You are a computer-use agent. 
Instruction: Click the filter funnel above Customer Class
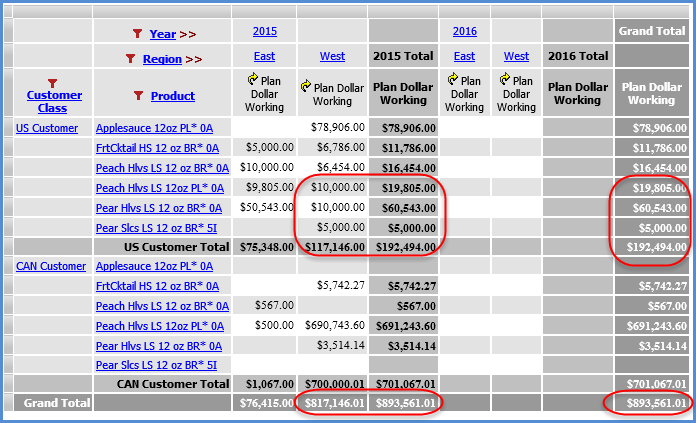[53, 82]
